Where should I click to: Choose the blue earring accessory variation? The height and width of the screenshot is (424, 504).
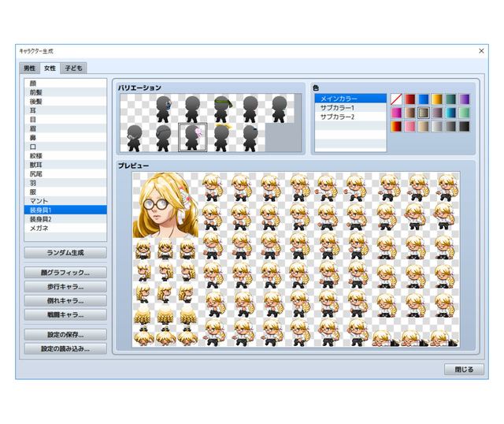(163, 109)
